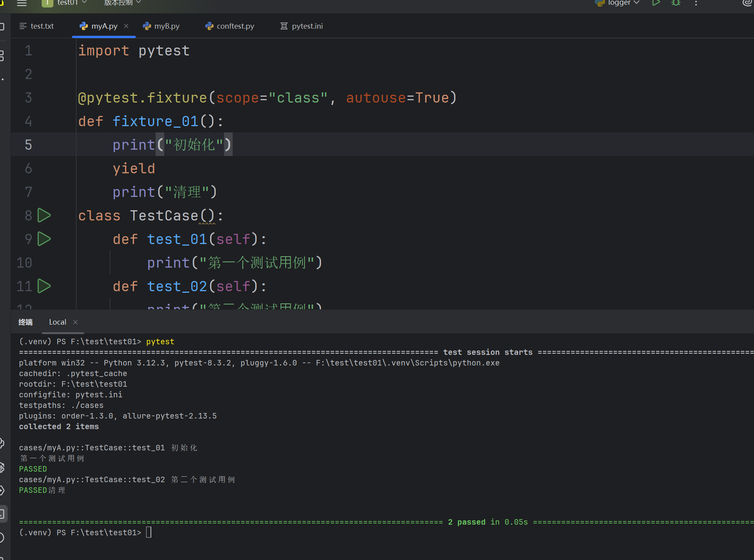The width and height of the screenshot is (754, 560).
Task: Click the print("初始化") statement
Action: pyautogui.click(x=172, y=145)
